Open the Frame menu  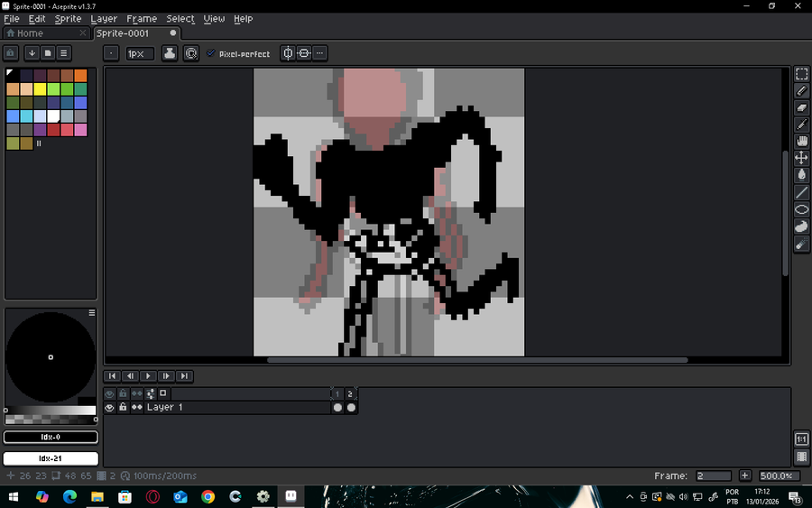[142, 19]
